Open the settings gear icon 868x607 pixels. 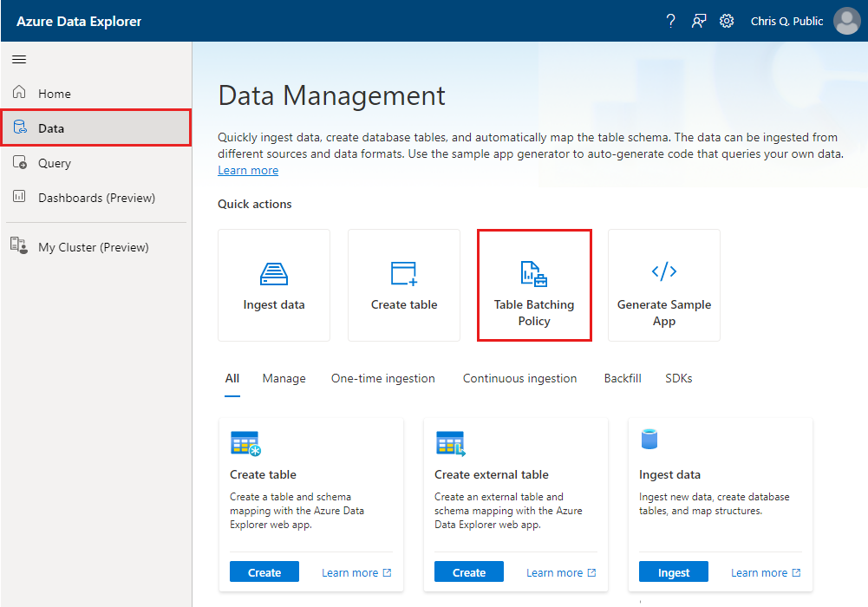coord(727,21)
